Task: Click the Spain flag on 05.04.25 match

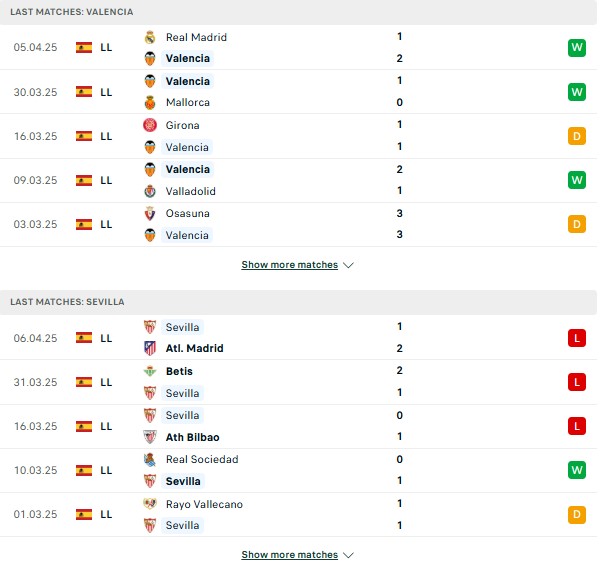Action: (84, 47)
